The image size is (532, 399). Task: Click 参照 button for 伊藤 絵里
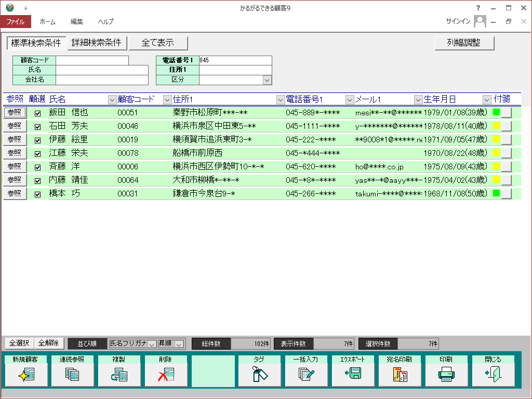click(15, 139)
